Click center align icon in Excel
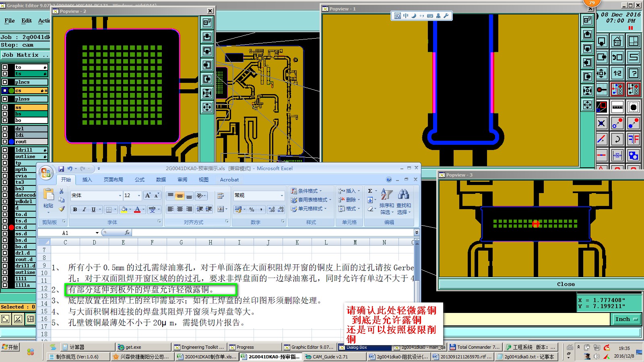 coord(180,209)
